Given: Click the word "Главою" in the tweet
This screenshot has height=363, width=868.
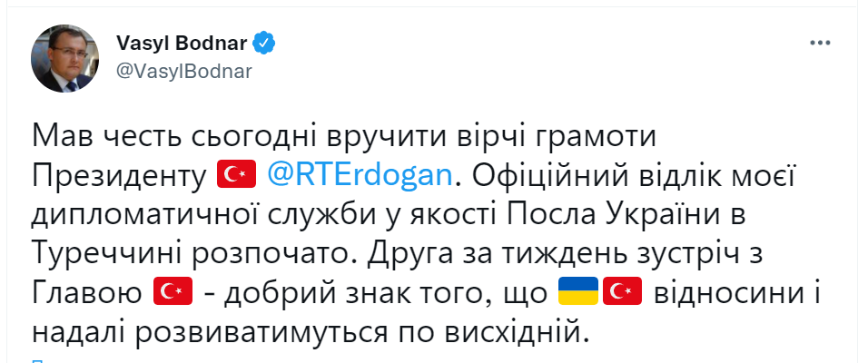Looking at the screenshot, I should point(84,293).
